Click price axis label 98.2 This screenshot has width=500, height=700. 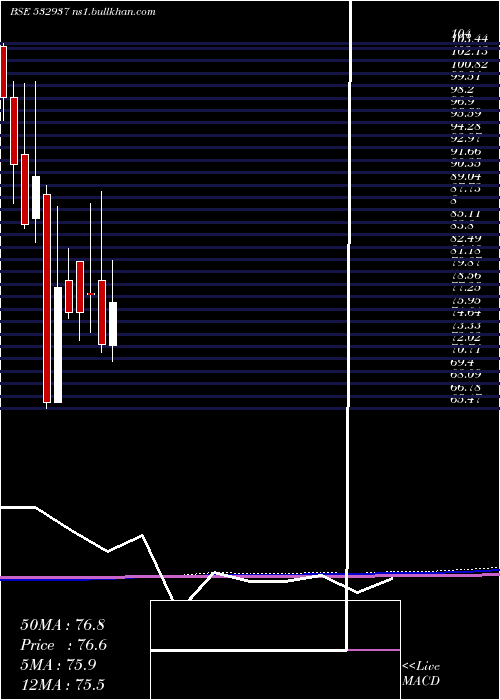(x=463, y=90)
